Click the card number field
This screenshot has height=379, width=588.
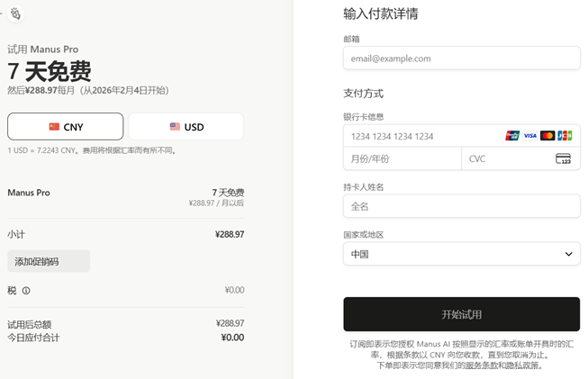[x=423, y=136]
